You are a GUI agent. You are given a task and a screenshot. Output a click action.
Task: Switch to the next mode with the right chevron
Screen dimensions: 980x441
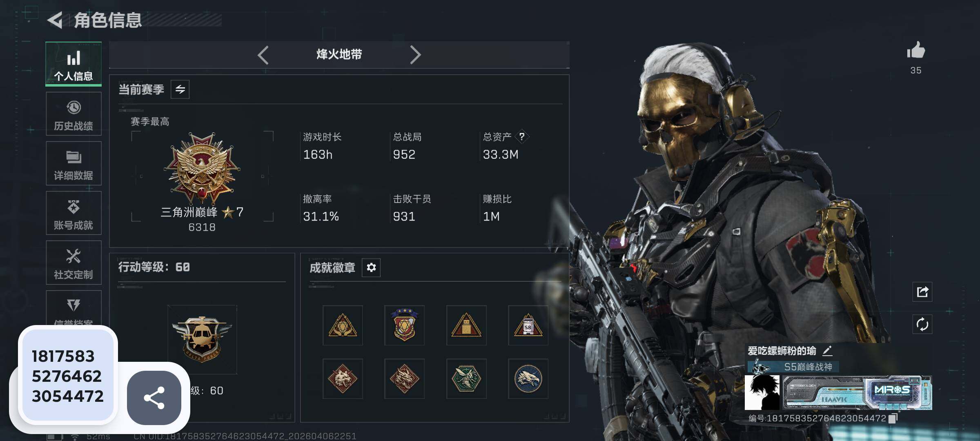click(415, 55)
